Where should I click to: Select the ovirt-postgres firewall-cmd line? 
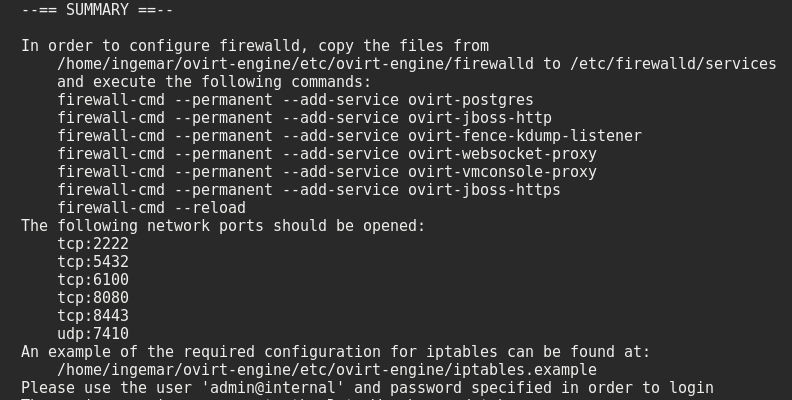(x=295, y=100)
